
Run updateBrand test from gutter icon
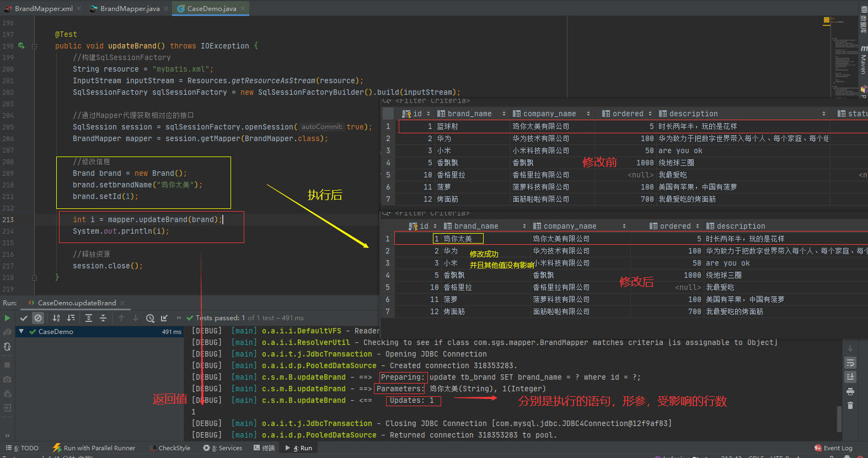(21, 46)
